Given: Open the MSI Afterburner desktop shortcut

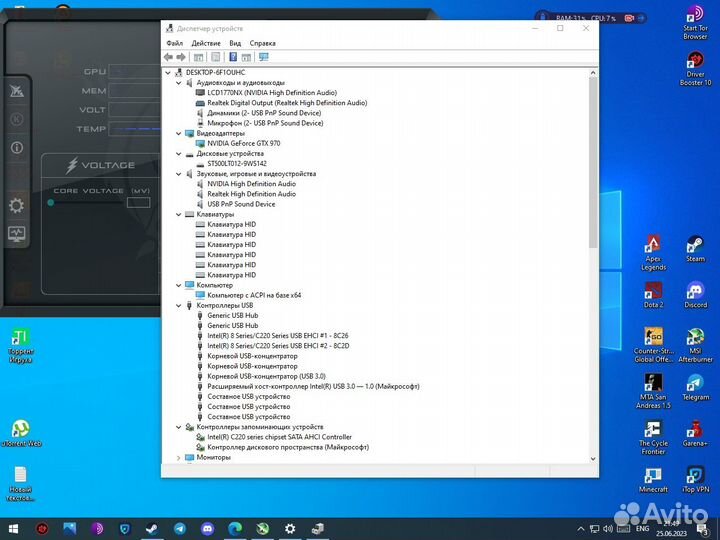Looking at the screenshot, I should (695, 345).
